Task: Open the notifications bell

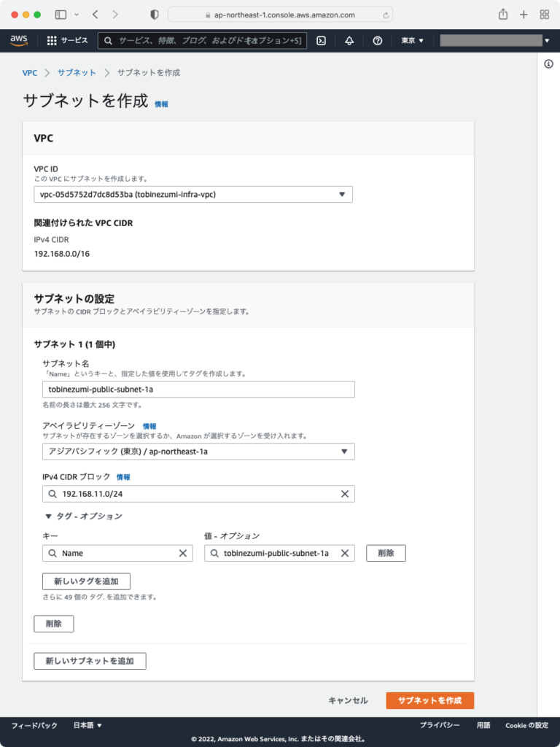Action: pyautogui.click(x=349, y=41)
